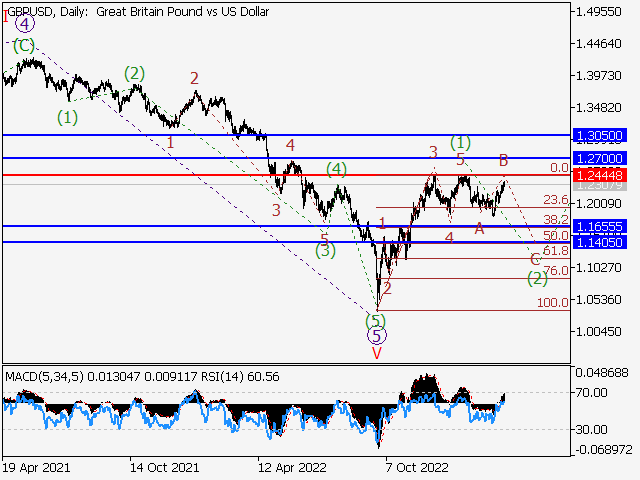
Task: Select the blue 1.14050 price level label
Action: (x=599, y=242)
